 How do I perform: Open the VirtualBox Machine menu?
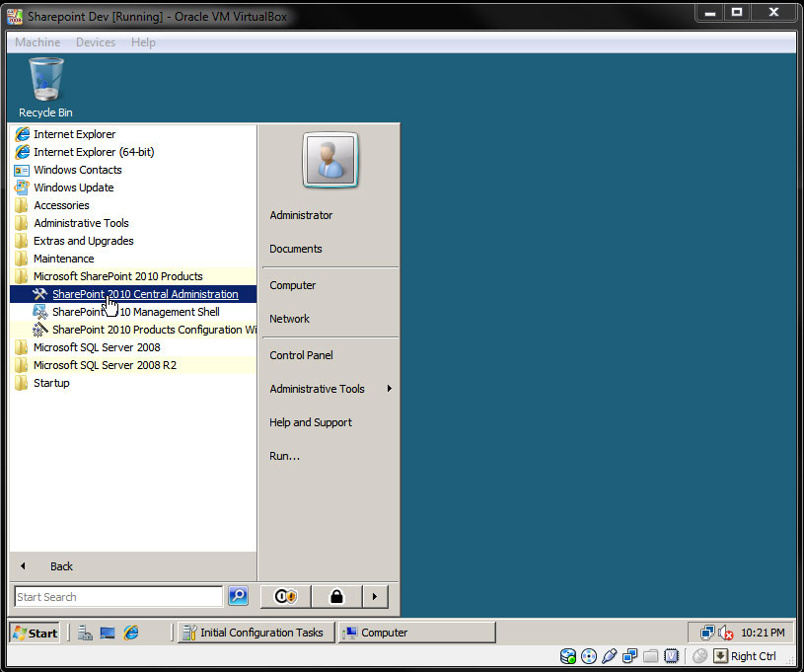[37, 42]
